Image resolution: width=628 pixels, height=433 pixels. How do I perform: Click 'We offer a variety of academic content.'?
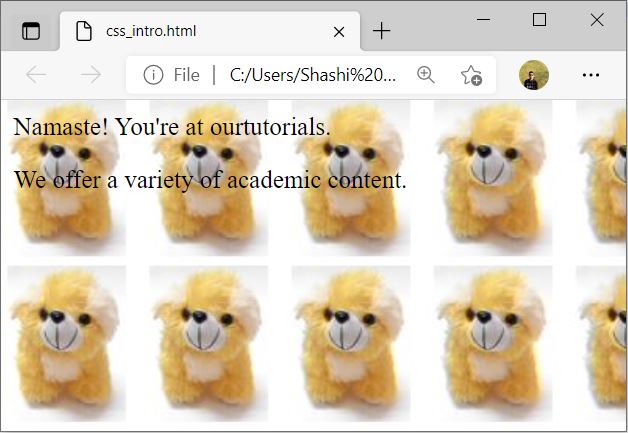coord(210,180)
